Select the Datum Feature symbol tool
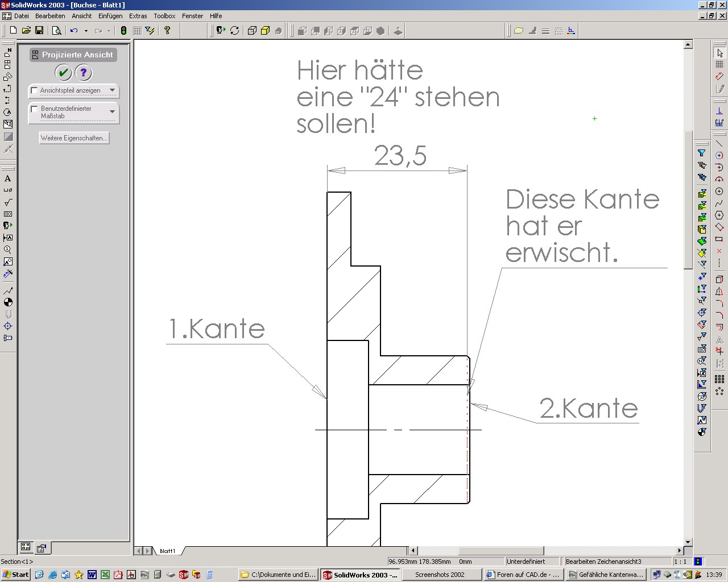Screen dimensions: 728x582 pyautogui.click(x=8, y=238)
